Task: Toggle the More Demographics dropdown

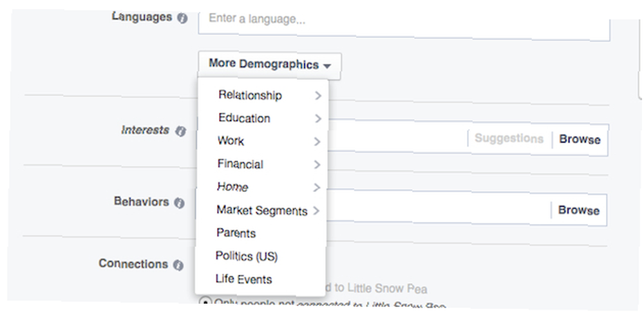Action: (x=269, y=65)
